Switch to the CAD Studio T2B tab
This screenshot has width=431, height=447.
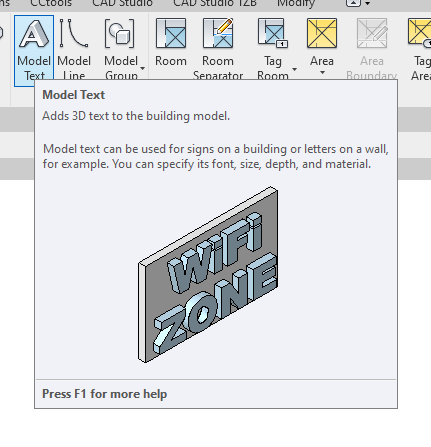click(x=215, y=4)
